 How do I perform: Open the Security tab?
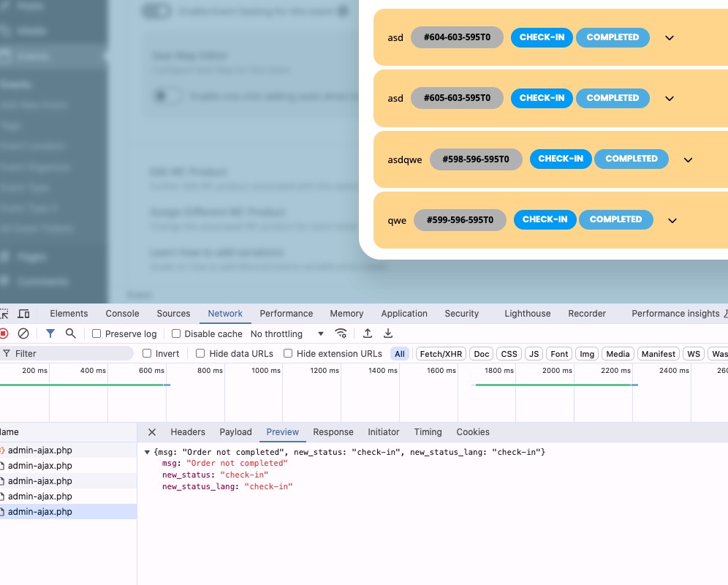(461, 314)
